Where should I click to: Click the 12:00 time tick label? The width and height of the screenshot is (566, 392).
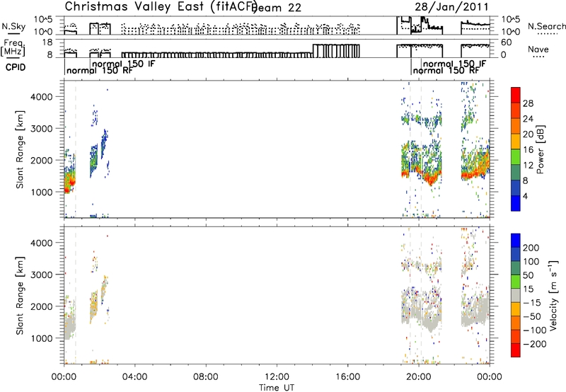pos(277,377)
